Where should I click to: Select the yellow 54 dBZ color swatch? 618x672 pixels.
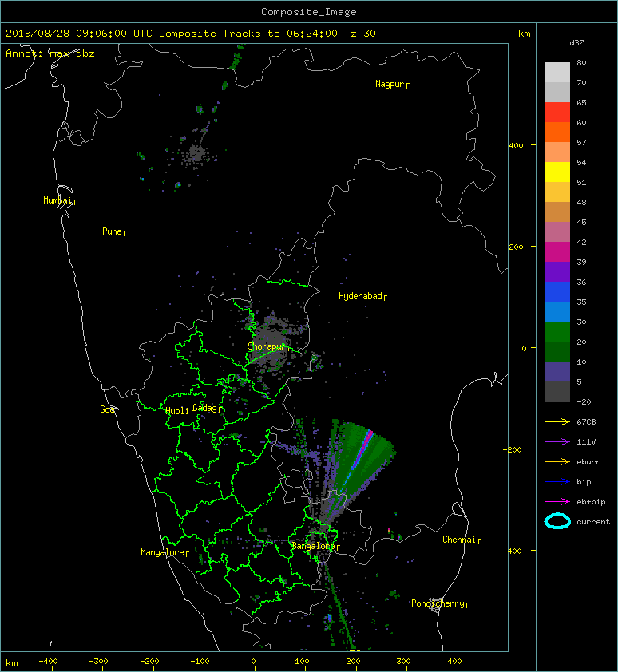tap(557, 172)
